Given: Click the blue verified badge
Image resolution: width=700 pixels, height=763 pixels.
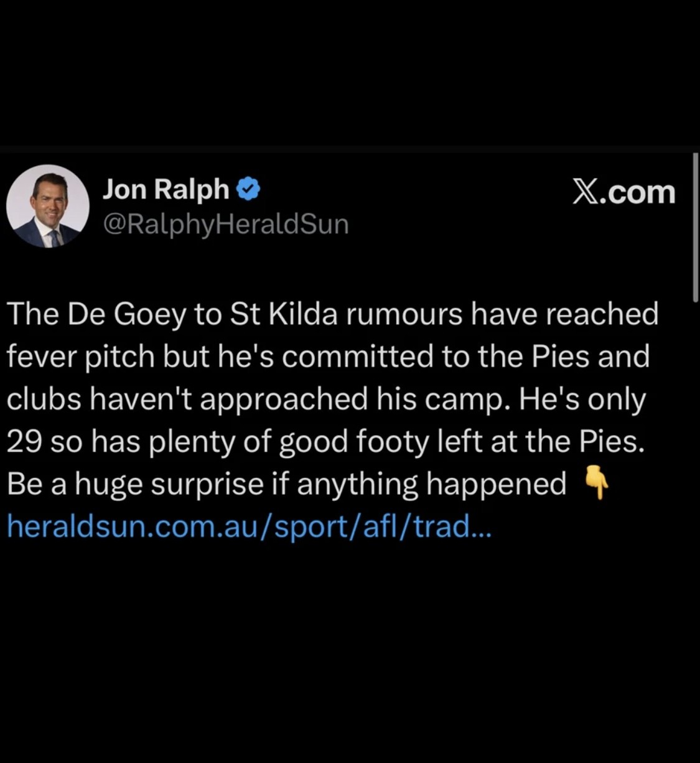Looking at the screenshot, I should coord(249,189).
